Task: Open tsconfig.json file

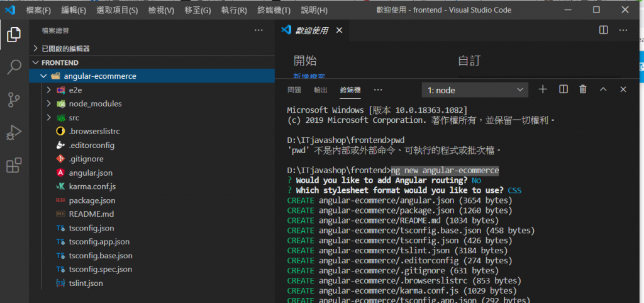Action: pyautogui.click(x=92, y=228)
